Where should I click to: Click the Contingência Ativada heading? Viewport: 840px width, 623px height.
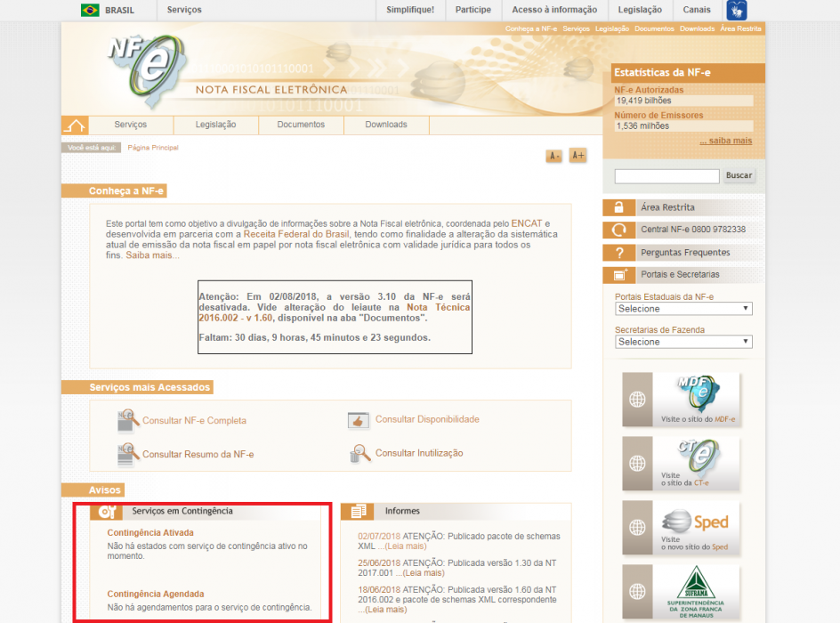tap(150, 533)
